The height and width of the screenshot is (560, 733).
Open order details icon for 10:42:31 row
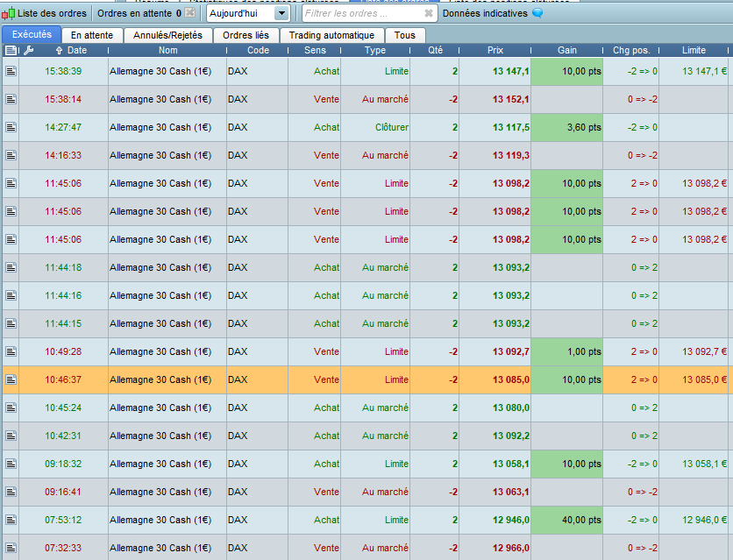(11, 436)
